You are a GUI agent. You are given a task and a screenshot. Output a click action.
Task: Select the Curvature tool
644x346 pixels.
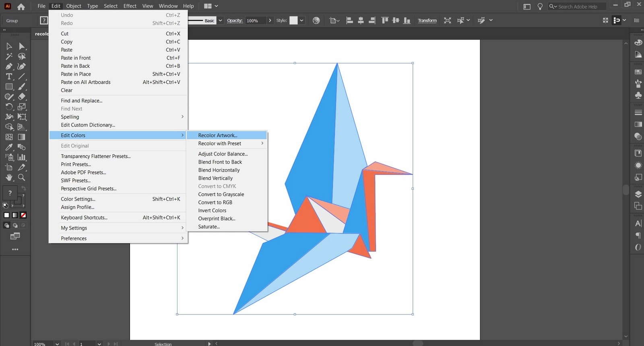22,66
